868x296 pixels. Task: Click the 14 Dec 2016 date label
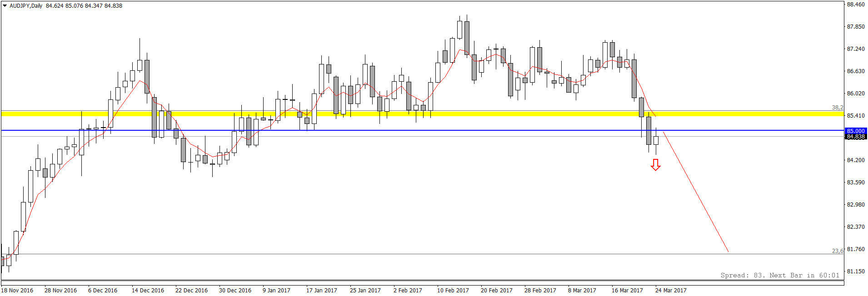click(148, 291)
